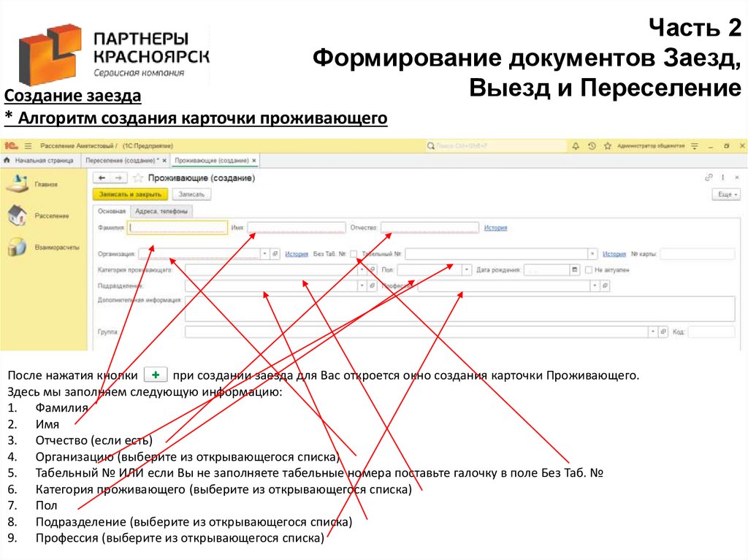Expand the Организация dropdown list
This screenshot has height=560, width=748.
264,254
